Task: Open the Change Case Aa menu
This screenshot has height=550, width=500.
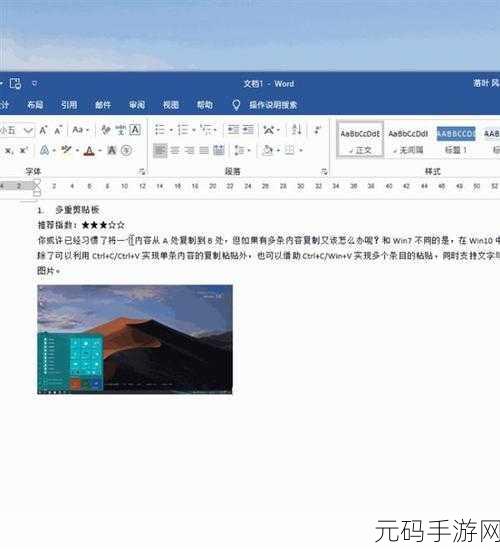Action: [x=80, y=130]
